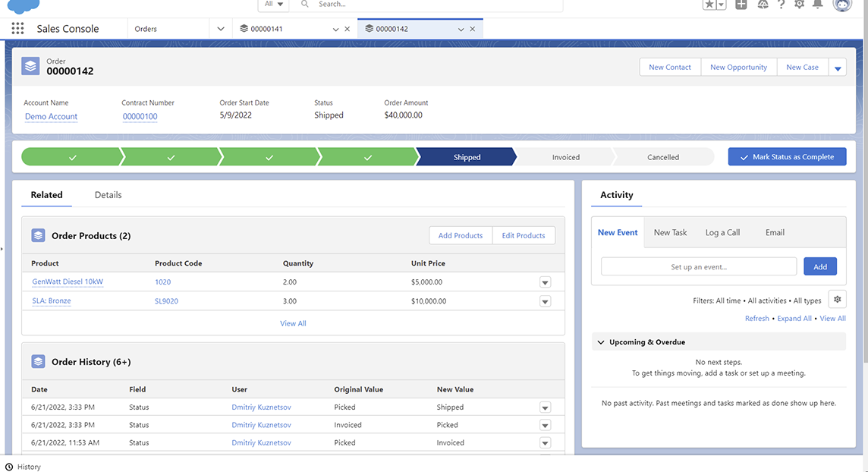Open the 00000142 tab actions chevron

click(x=461, y=30)
